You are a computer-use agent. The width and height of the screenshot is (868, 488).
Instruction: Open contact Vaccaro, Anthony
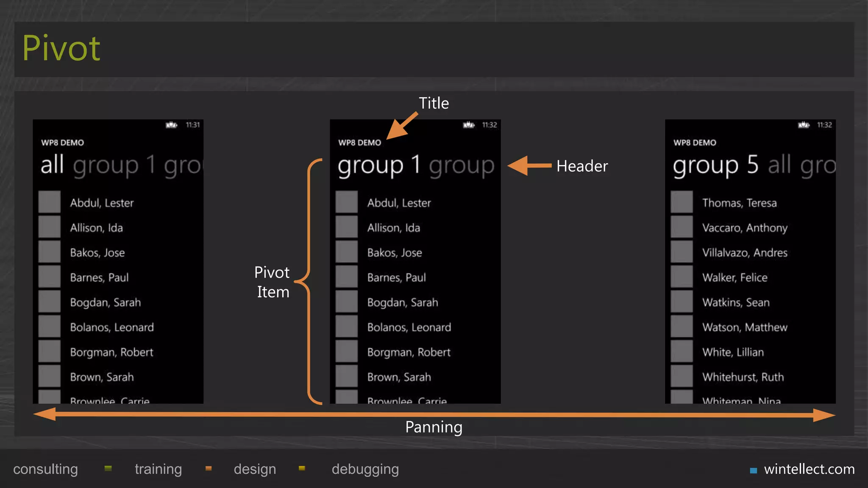coord(744,228)
